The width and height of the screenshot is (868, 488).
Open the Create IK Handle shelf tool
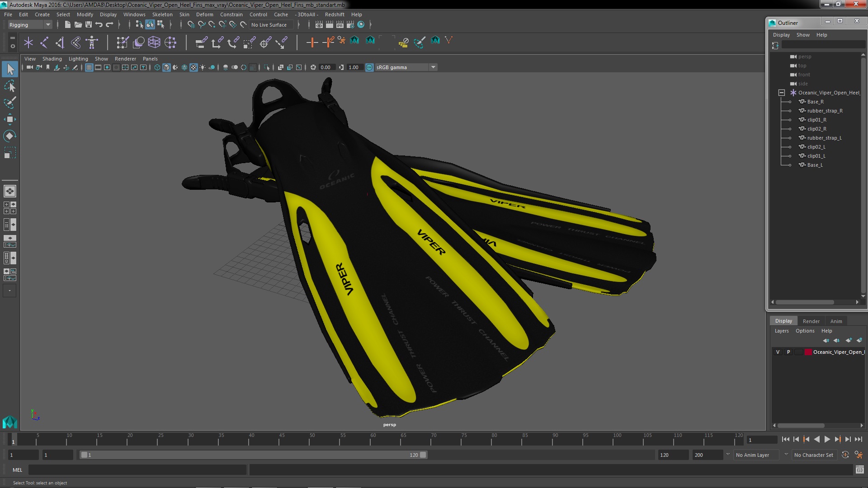coord(60,42)
